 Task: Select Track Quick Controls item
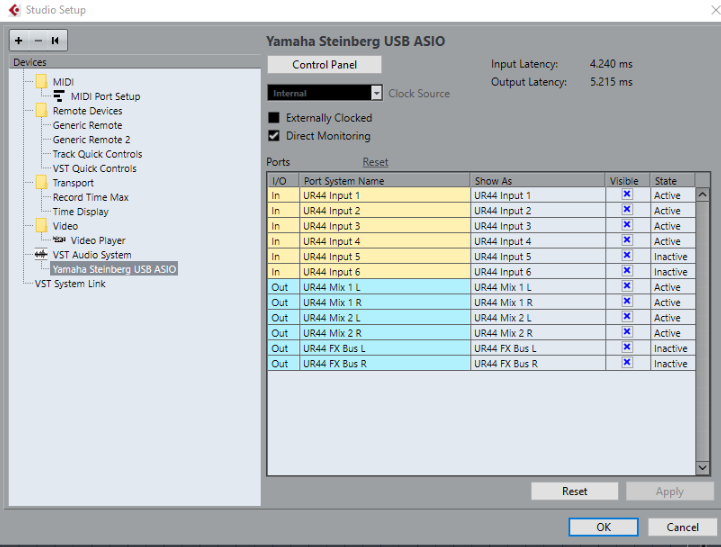(x=97, y=154)
